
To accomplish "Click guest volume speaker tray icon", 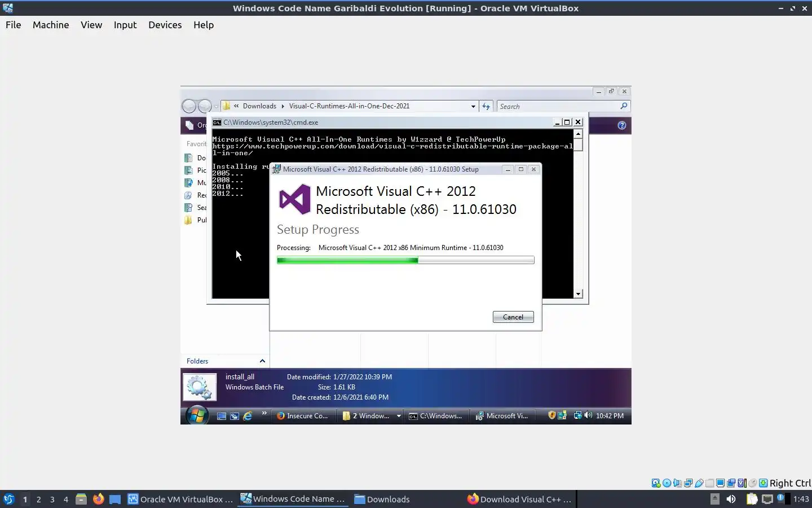I will pyautogui.click(x=588, y=415).
